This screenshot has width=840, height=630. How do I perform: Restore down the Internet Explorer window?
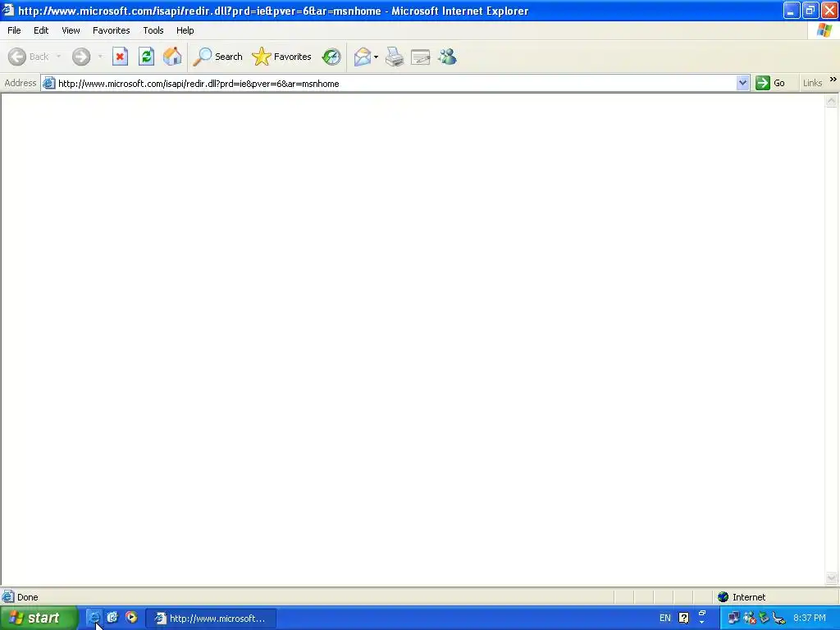810,10
